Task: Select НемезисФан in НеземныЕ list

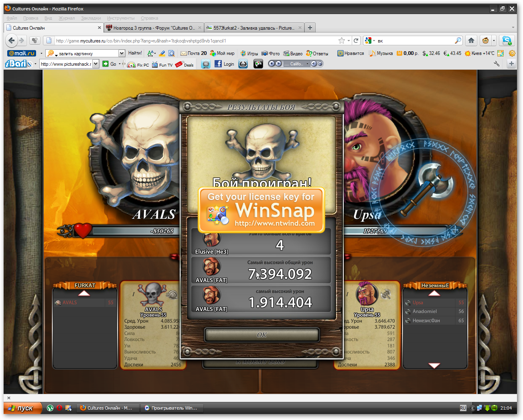Action: pyautogui.click(x=435, y=321)
